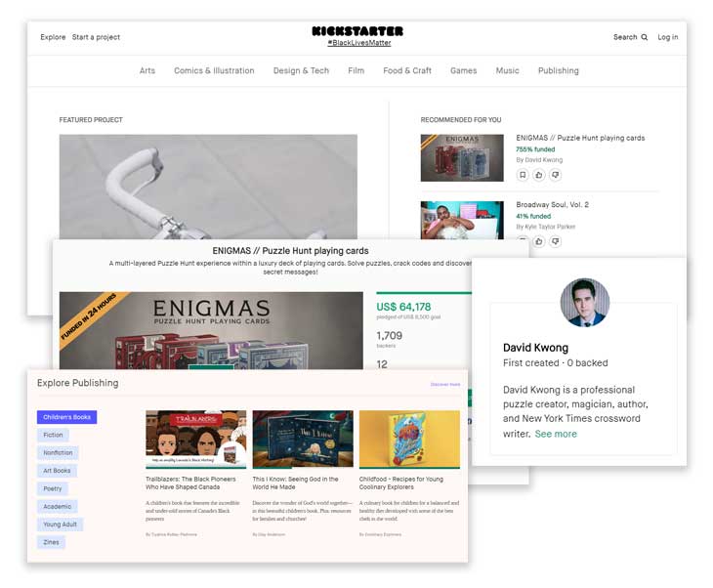
Task: Click the Search text link
Action: [x=625, y=37]
